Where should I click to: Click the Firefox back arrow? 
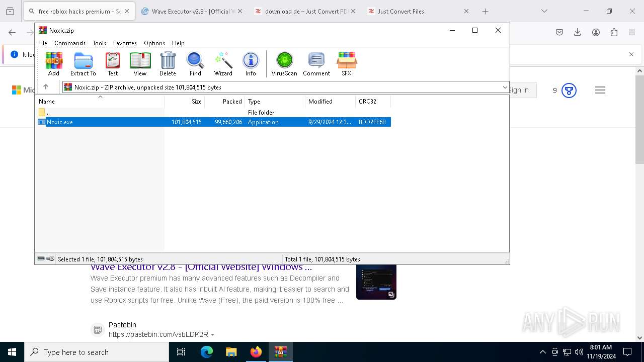pyautogui.click(x=12, y=32)
